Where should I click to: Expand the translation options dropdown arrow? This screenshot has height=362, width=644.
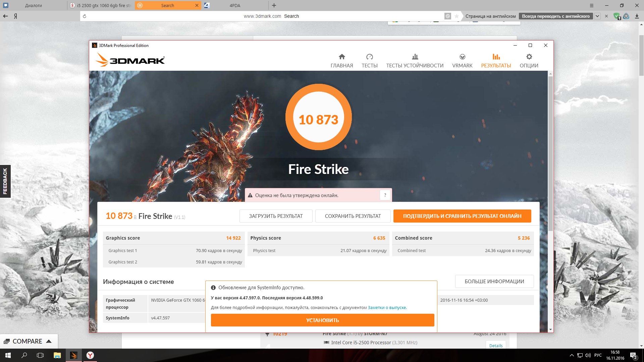pyautogui.click(x=597, y=16)
